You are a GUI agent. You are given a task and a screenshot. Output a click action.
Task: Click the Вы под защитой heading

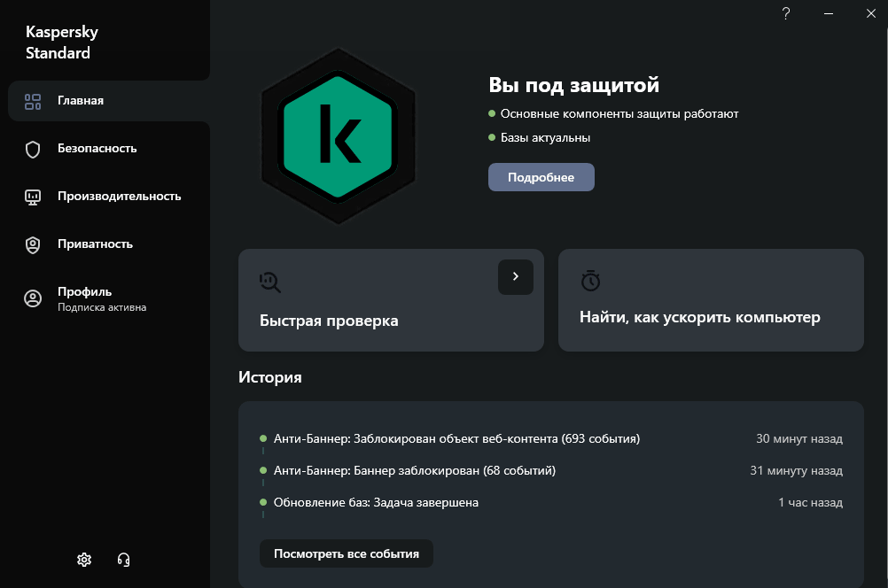[x=573, y=85]
